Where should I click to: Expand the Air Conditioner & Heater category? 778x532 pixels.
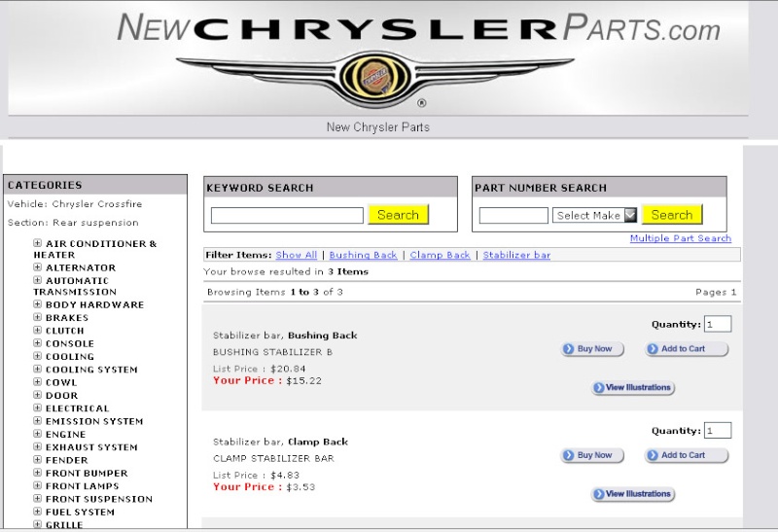pyautogui.click(x=37, y=243)
